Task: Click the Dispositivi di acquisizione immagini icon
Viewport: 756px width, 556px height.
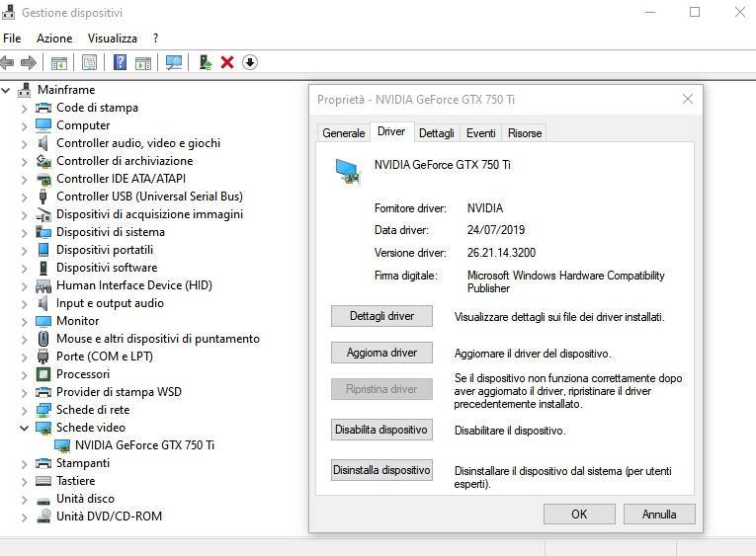Action: point(43,214)
